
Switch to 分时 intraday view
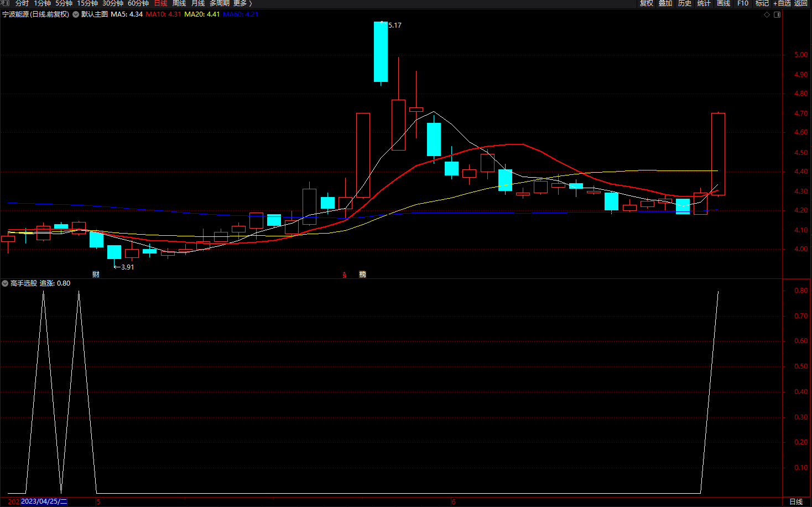22,3
